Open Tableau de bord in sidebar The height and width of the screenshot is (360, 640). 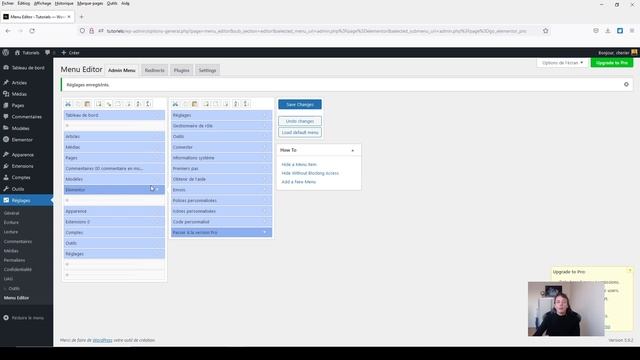click(x=27, y=68)
